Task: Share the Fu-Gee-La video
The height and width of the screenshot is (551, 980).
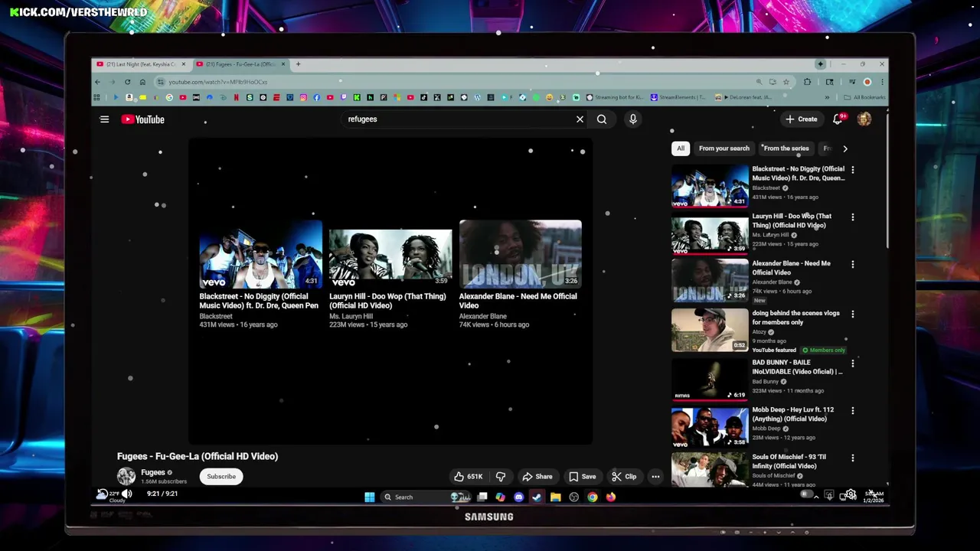Action: (x=537, y=477)
